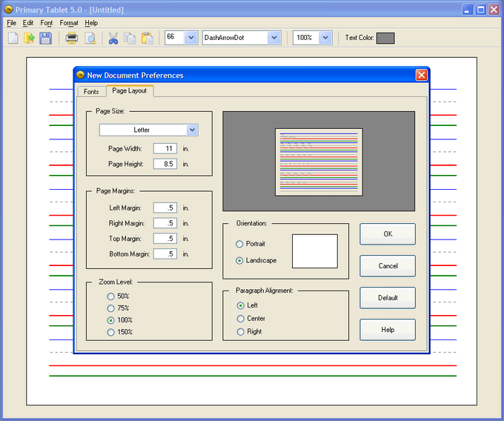Click the Cut scissors icon
Screen dimensions: 504x421
pyautogui.click(x=113, y=38)
